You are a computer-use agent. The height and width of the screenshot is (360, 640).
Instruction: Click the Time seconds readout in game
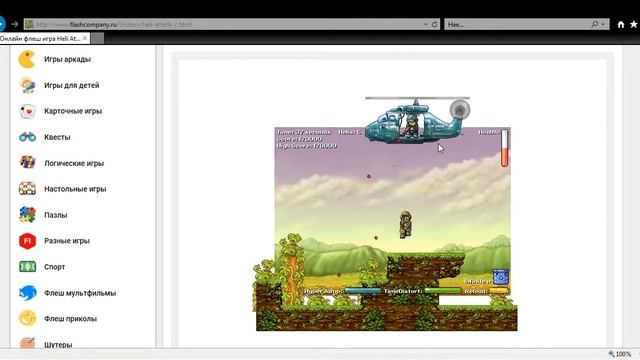(304, 132)
